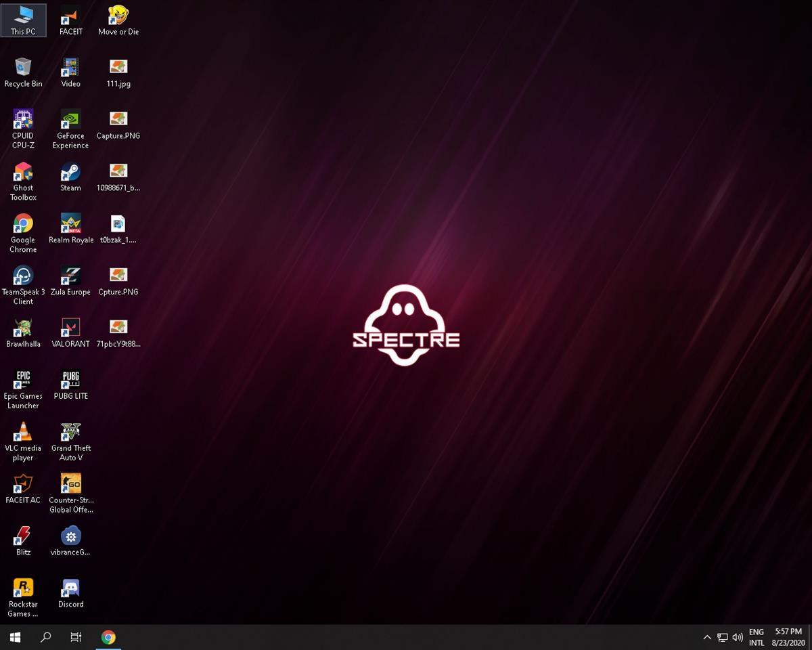Viewport: 812px width, 650px height.
Task: Select the VLC media player icon
Action: (x=23, y=441)
